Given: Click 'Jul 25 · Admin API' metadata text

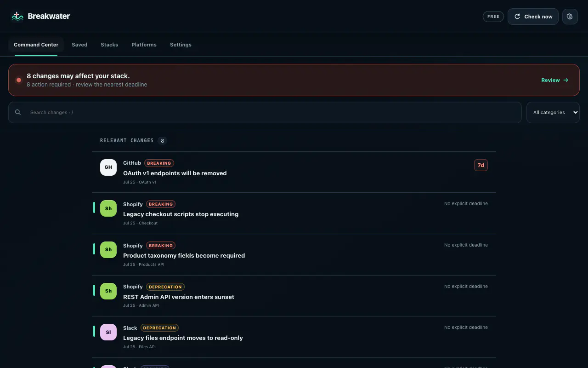Looking at the screenshot, I should [141, 305].
